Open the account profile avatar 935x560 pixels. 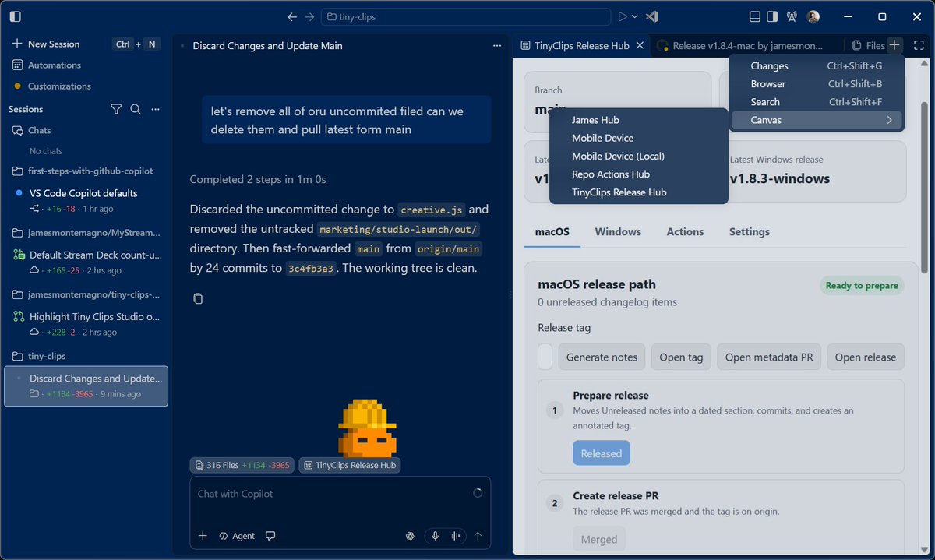[x=813, y=16]
